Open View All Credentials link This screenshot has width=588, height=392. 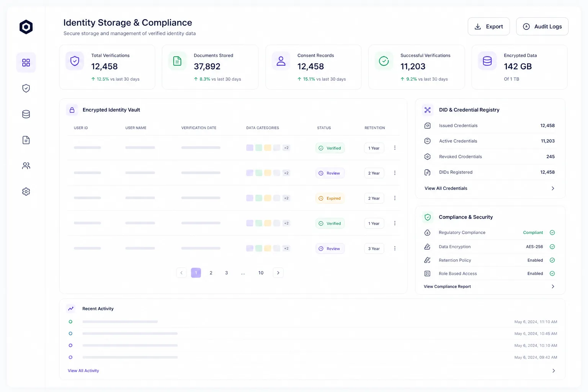[446, 188]
